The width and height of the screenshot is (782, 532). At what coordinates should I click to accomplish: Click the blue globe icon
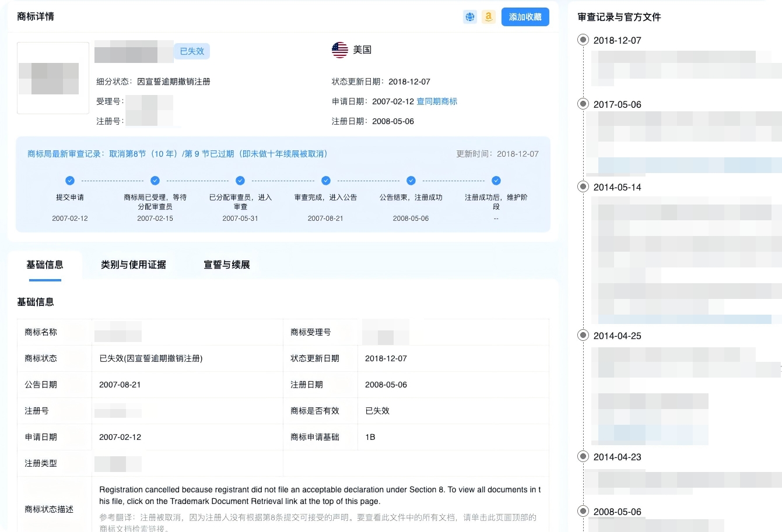click(x=470, y=17)
